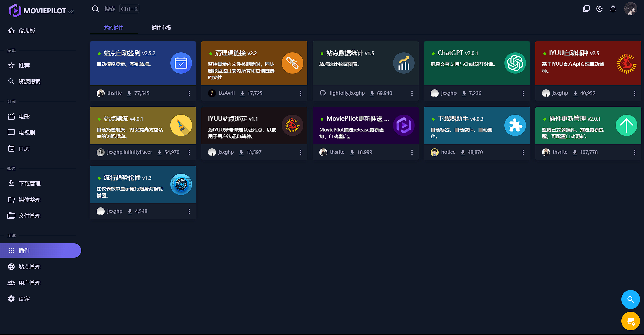The width and height of the screenshot is (644, 335).
Task: Click the IYUU自动辅种 flame icon
Action: tap(627, 63)
